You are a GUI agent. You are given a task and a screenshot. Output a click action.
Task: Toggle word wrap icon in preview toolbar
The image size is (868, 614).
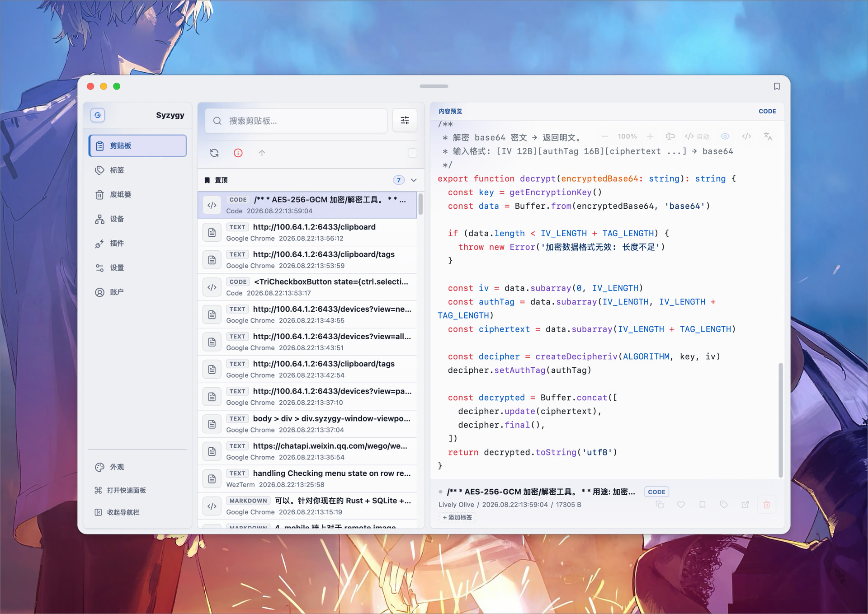pyautogui.click(x=670, y=136)
